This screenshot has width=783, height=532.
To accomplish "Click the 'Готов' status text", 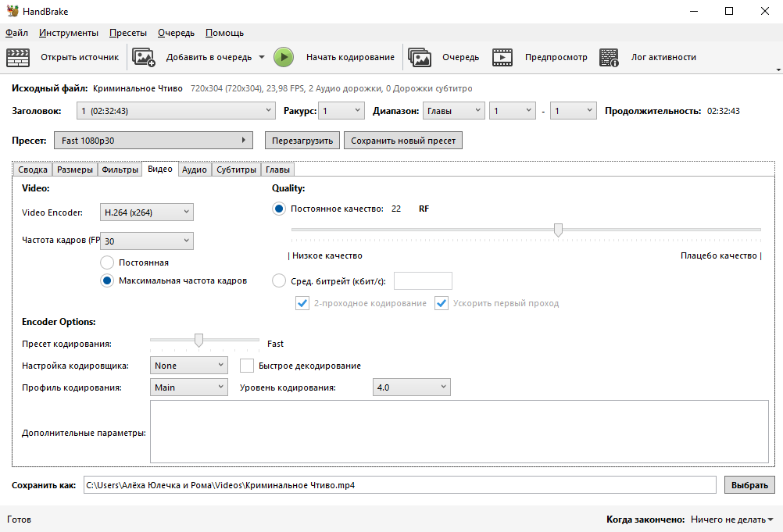I will (x=19, y=520).
